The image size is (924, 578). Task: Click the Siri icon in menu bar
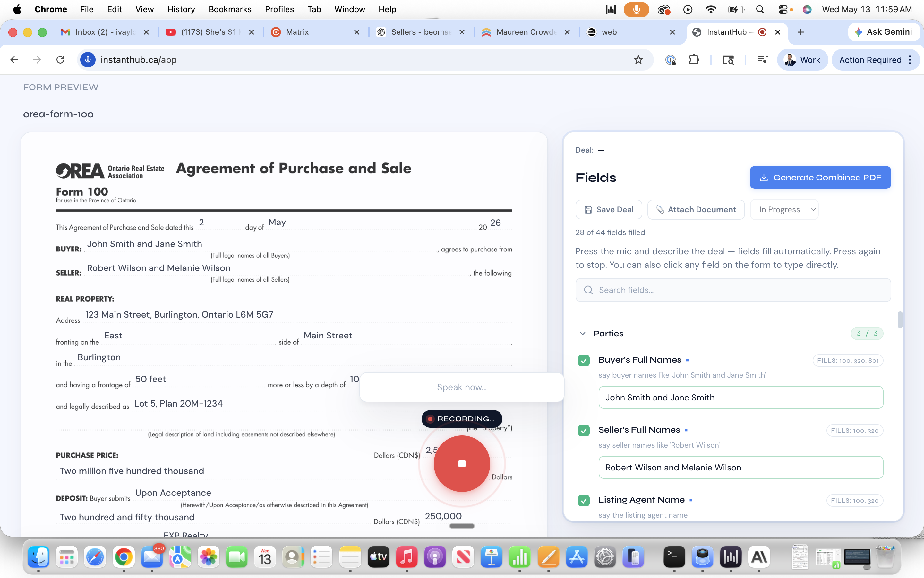click(x=807, y=9)
